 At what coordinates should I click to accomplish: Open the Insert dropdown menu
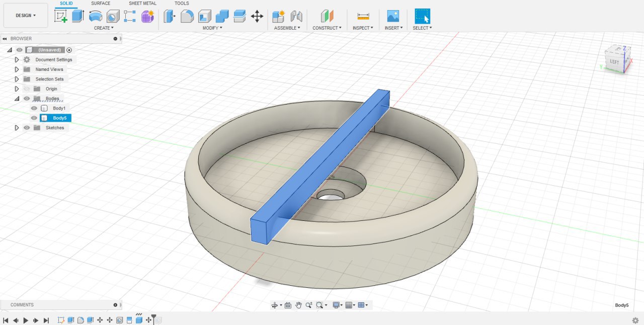[x=393, y=28]
